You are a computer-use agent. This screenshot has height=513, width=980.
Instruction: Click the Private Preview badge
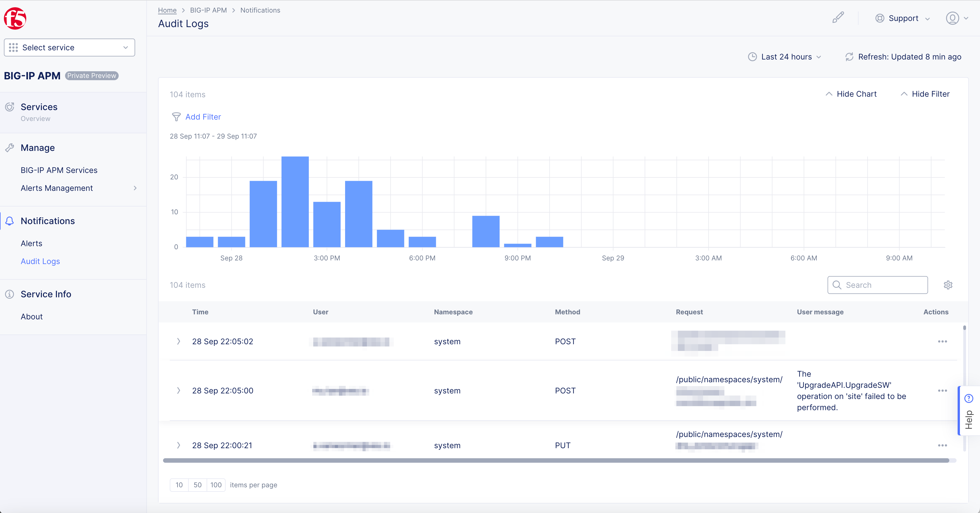[x=92, y=76]
